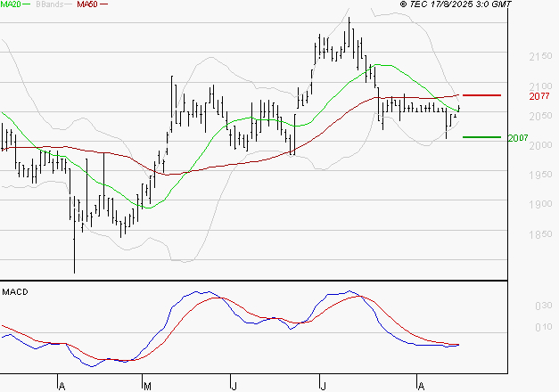
Task: Click the MA50 legend label
Action: (87, 5)
